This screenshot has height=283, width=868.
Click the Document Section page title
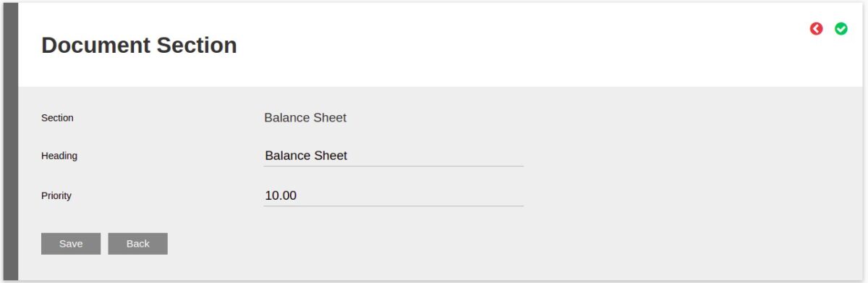click(x=139, y=45)
